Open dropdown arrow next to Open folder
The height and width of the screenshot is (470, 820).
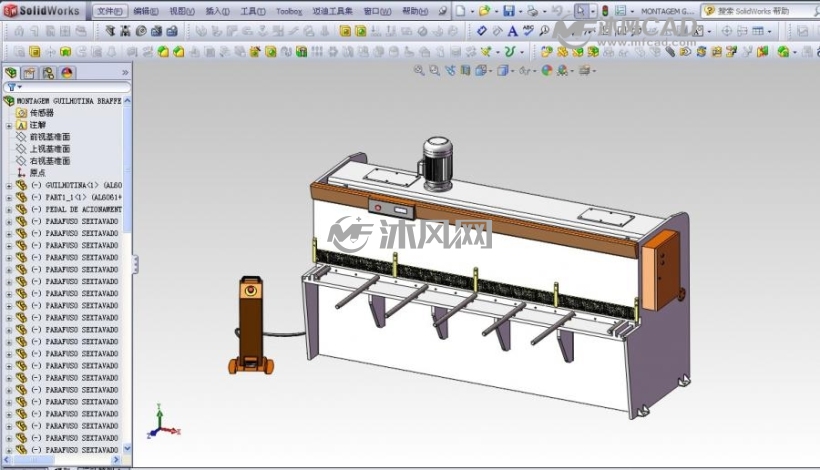pyautogui.click(x=496, y=11)
